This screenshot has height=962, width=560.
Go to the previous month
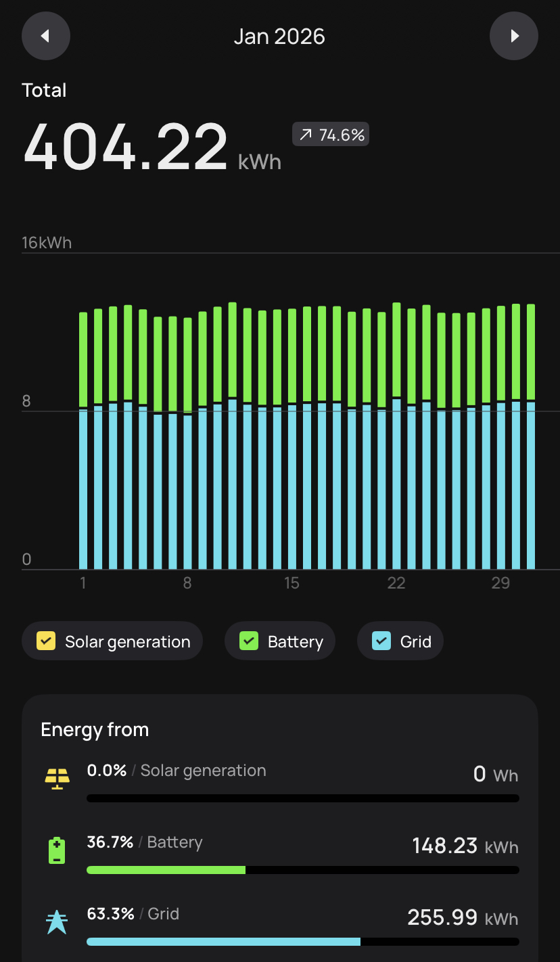[46, 36]
